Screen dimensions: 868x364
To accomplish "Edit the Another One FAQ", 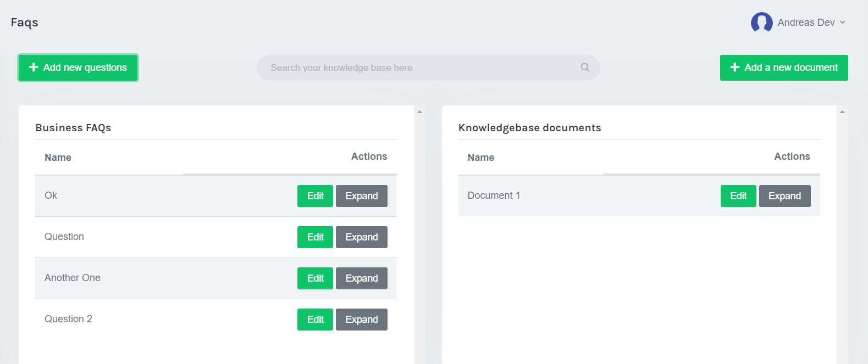I will [315, 278].
